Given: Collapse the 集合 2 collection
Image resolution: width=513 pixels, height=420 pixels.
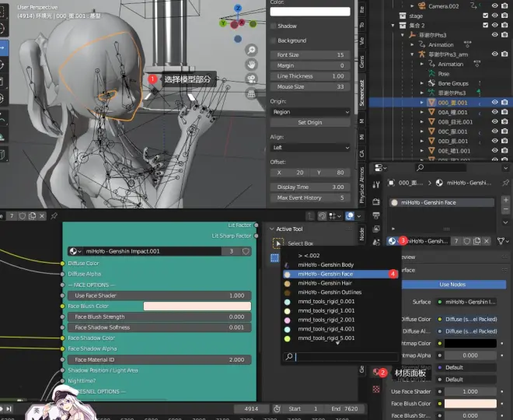Looking at the screenshot, I should (x=393, y=25).
